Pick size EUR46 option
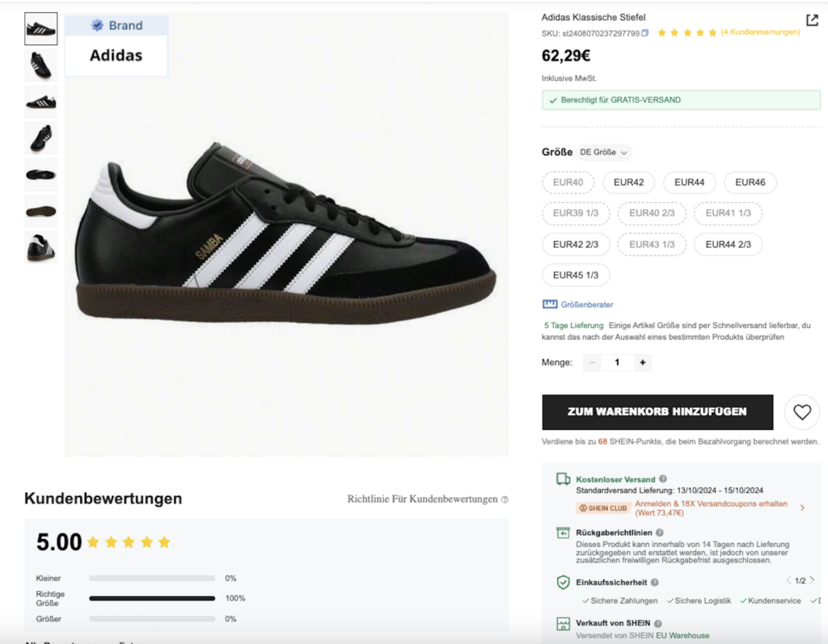Viewport: 828px width, 644px height. click(750, 183)
